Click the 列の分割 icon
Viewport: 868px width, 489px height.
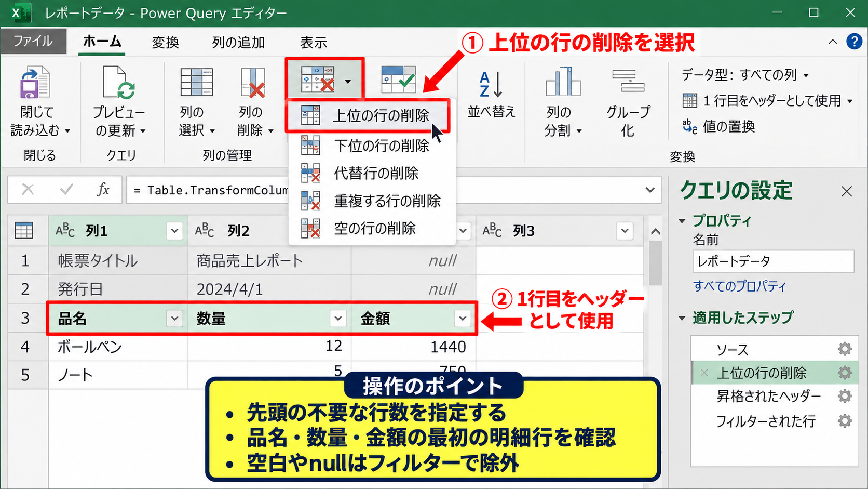coord(563,82)
